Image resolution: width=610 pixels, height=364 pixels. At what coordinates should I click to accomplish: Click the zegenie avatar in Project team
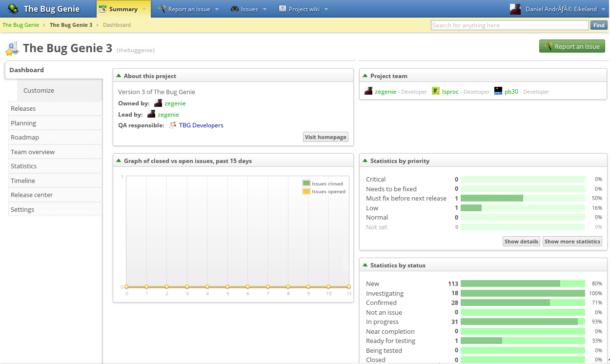click(368, 91)
